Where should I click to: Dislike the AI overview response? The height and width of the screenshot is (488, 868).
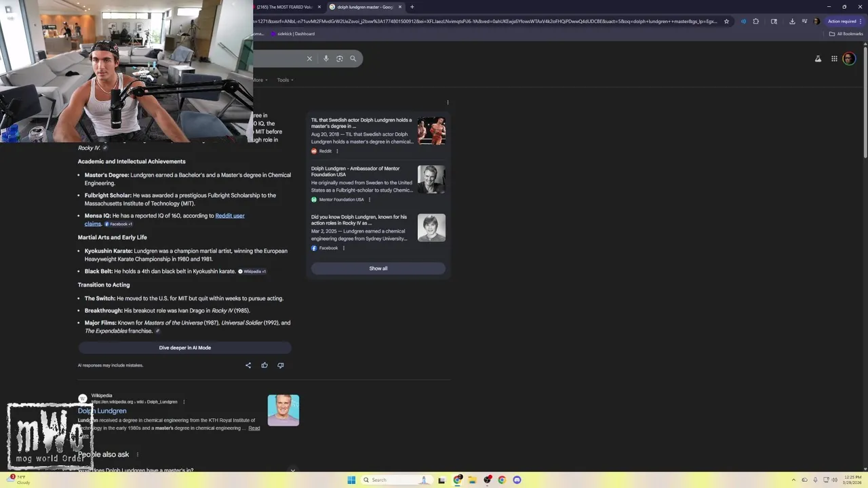(281, 365)
